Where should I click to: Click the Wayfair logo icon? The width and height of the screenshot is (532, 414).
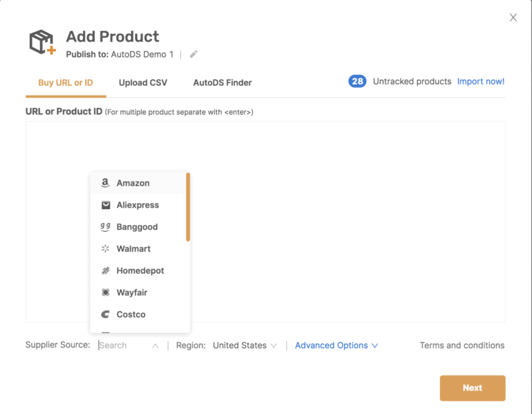105,292
